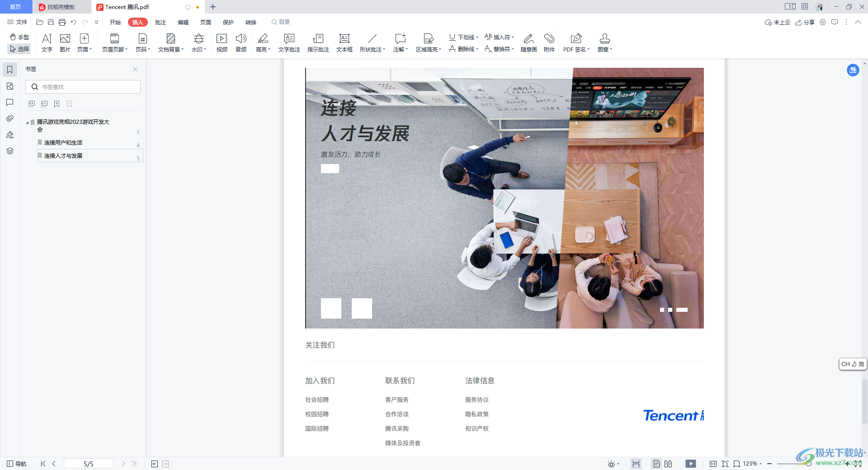
Task: Add a 指示批注 callout comment
Action: point(318,43)
